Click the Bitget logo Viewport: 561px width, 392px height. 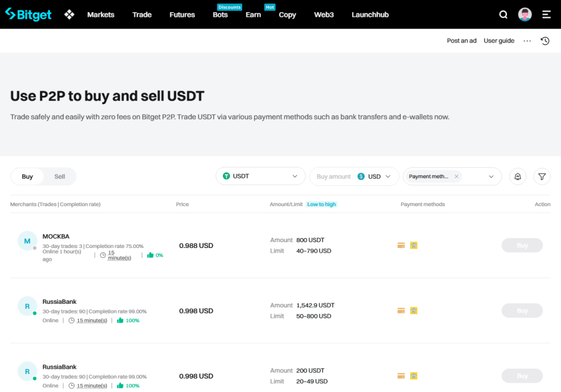click(28, 15)
